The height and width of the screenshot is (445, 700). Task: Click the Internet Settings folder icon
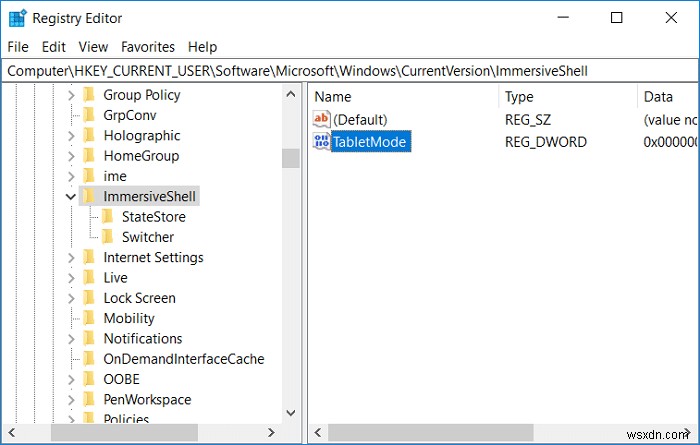(89, 257)
